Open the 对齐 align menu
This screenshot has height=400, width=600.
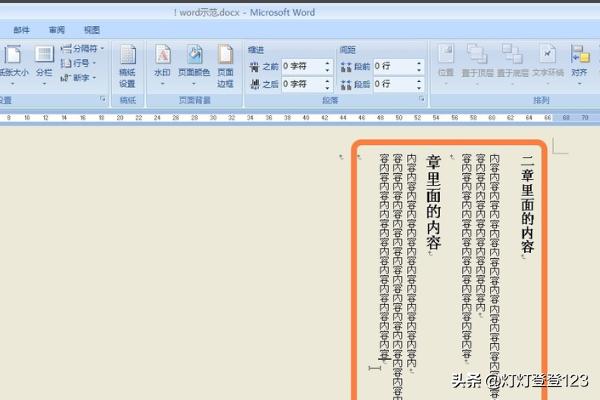click(579, 64)
